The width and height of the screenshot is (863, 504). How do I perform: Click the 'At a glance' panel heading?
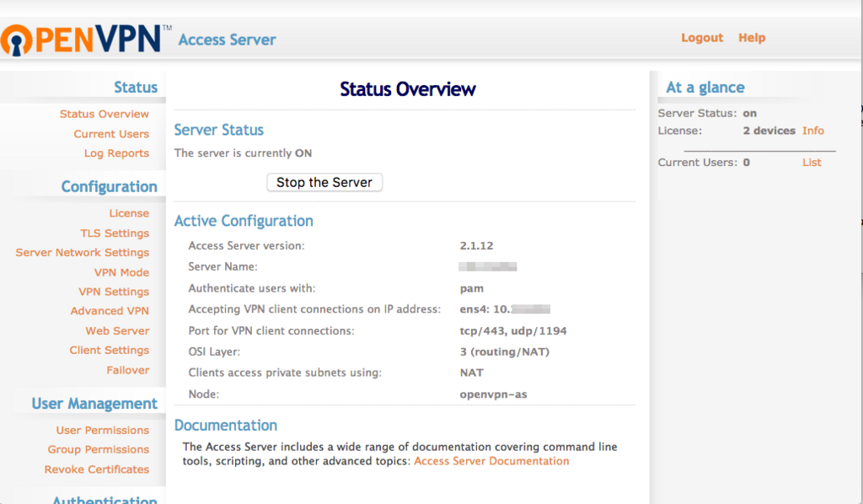[705, 88]
